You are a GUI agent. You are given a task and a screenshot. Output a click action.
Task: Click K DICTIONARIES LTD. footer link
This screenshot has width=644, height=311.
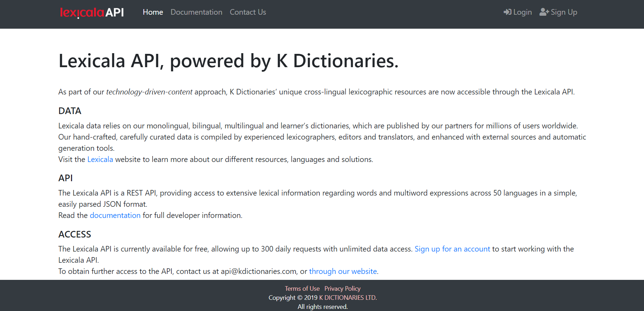point(348,298)
